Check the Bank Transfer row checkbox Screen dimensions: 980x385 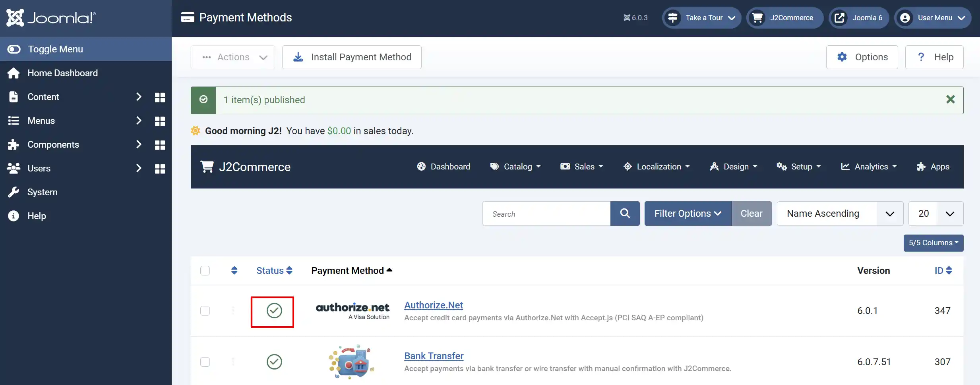(x=205, y=362)
